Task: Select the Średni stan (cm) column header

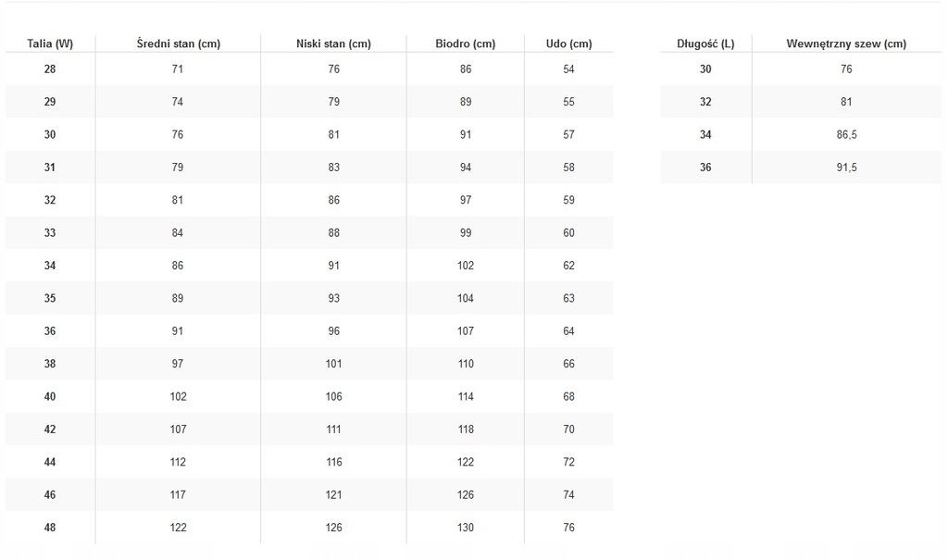Action: point(178,44)
